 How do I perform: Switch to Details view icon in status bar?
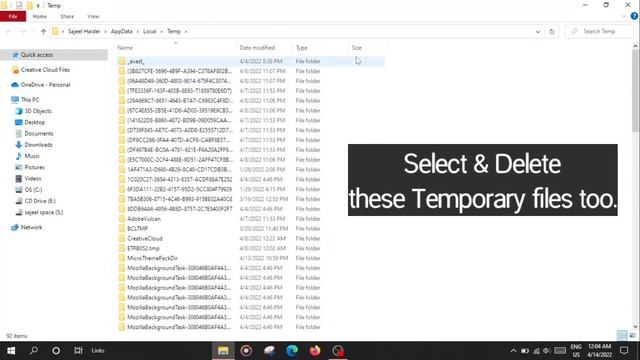[x=622, y=336]
